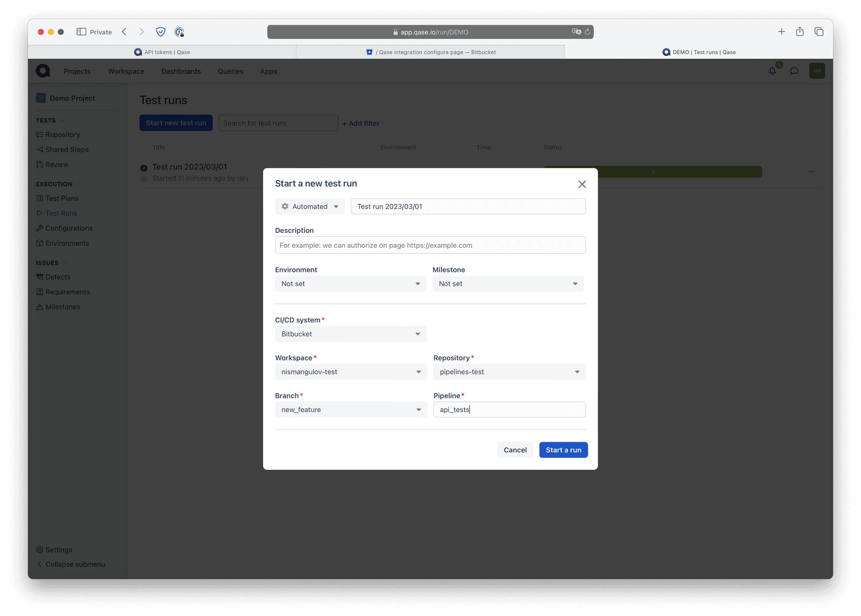Viewport: 861px width, 616px height.
Task: Open Demo Project in the sidebar
Action: [x=65, y=98]
